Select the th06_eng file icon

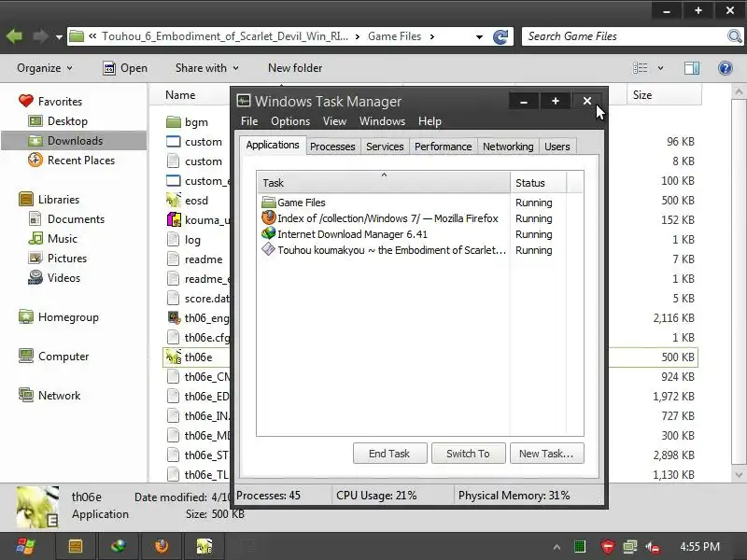point(174,317)
